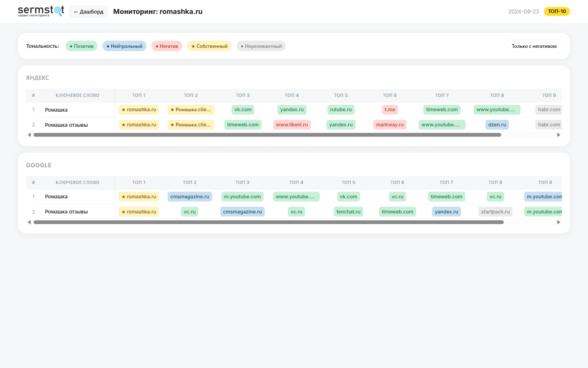
Task: Click the right scroll arrow in Google table
Action: click(x=559, y=222)
